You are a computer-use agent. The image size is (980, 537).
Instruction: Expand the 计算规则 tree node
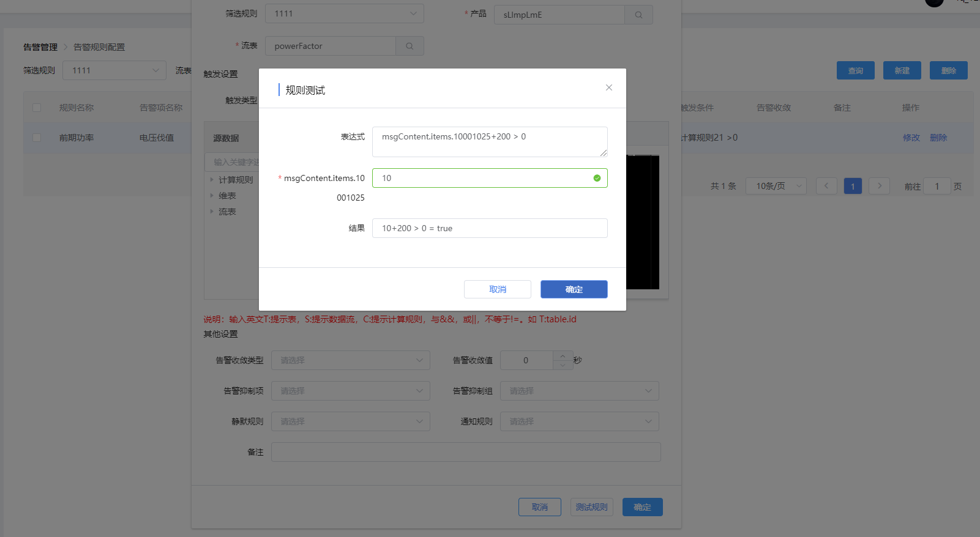212,180
